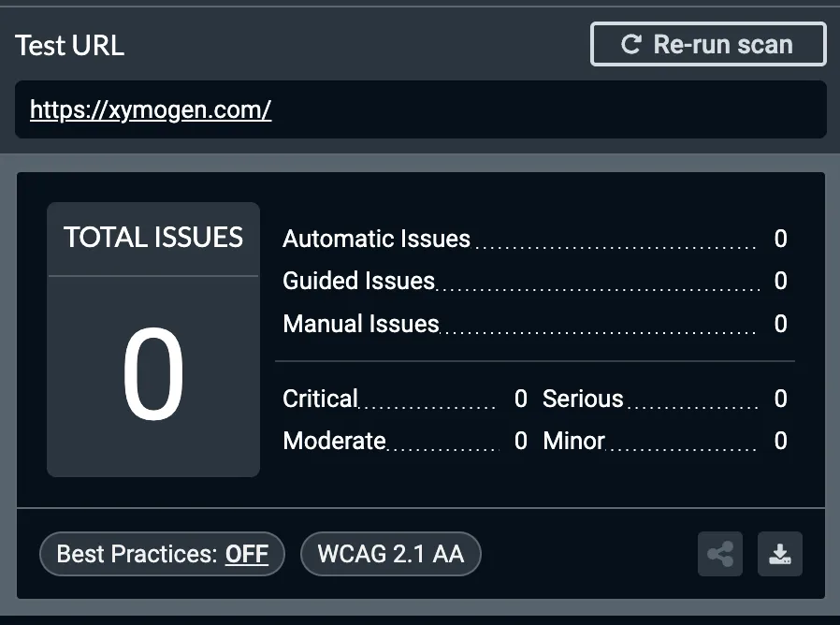Click the Serious issues count value
The image size is (840, 625).
tap(780, 399)
